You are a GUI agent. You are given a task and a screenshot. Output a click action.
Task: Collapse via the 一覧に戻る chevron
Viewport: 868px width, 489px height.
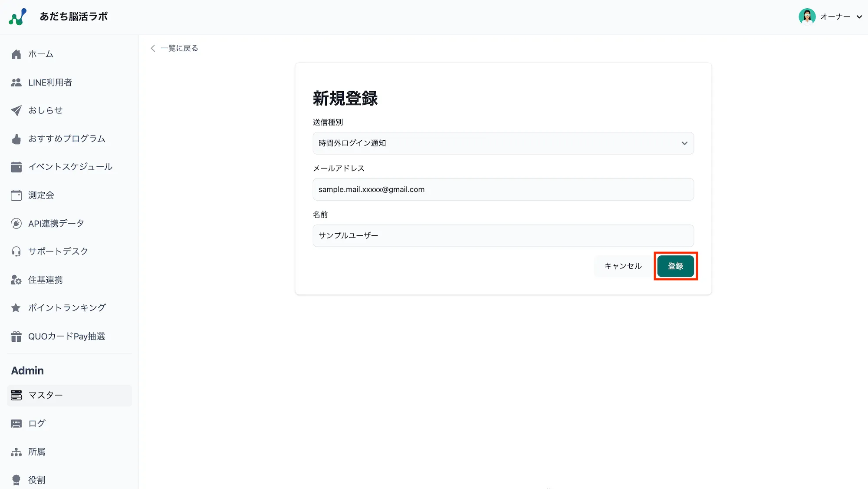point(153,48)
